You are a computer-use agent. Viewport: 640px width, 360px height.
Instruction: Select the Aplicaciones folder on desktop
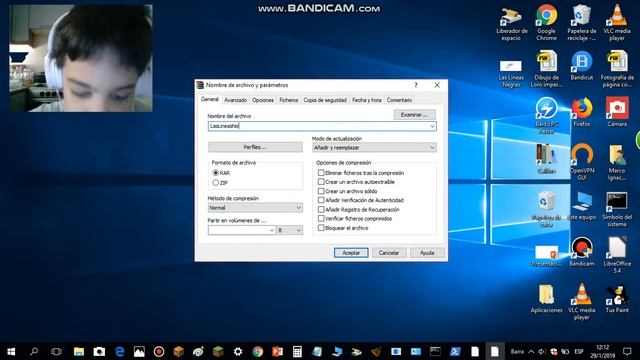[547, 299]
